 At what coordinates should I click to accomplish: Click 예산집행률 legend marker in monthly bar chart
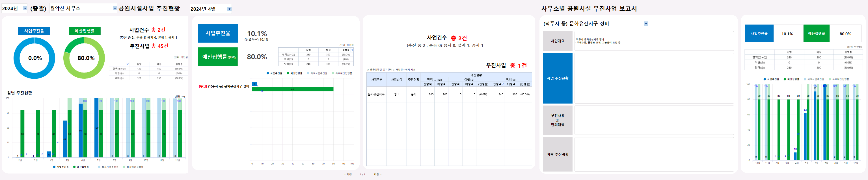(x=74, y=167)
